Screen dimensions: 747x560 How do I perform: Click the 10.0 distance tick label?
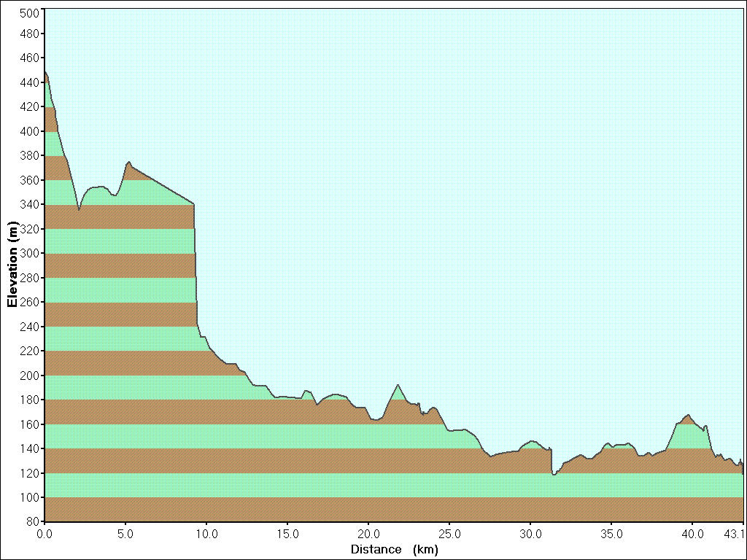[206, 533]
